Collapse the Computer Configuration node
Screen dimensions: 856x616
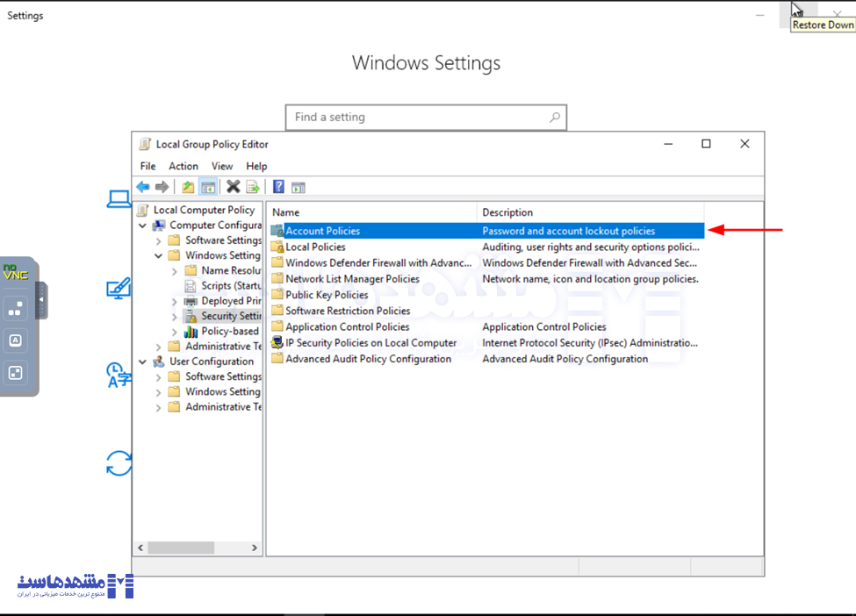143,226
